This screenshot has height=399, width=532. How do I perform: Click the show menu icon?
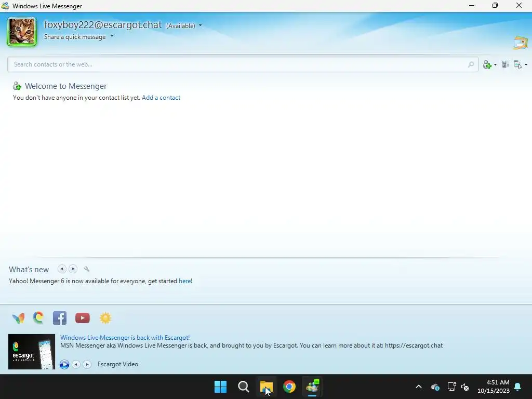[518, 64]
